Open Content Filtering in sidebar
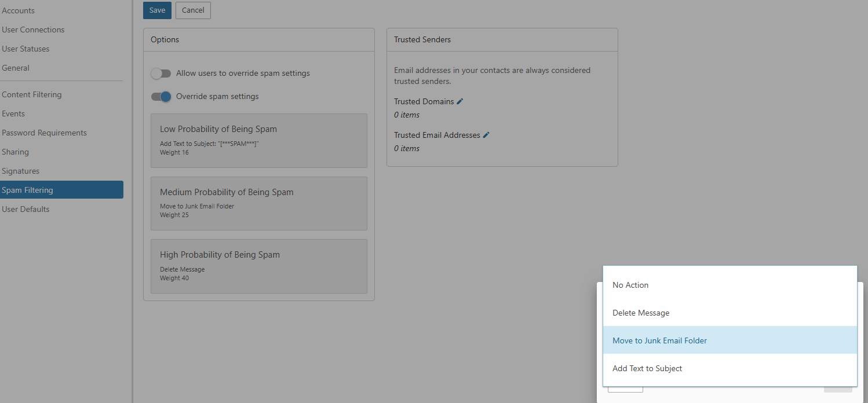This screenshot has height=403, width=868. (x=32, y=94)
